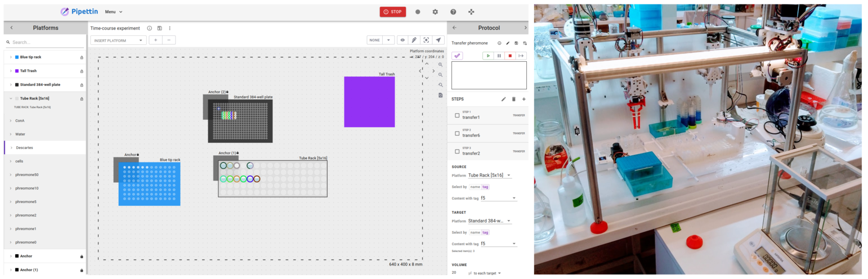
Task: Toggle lock on Tall Trash row
Action: 82,71
